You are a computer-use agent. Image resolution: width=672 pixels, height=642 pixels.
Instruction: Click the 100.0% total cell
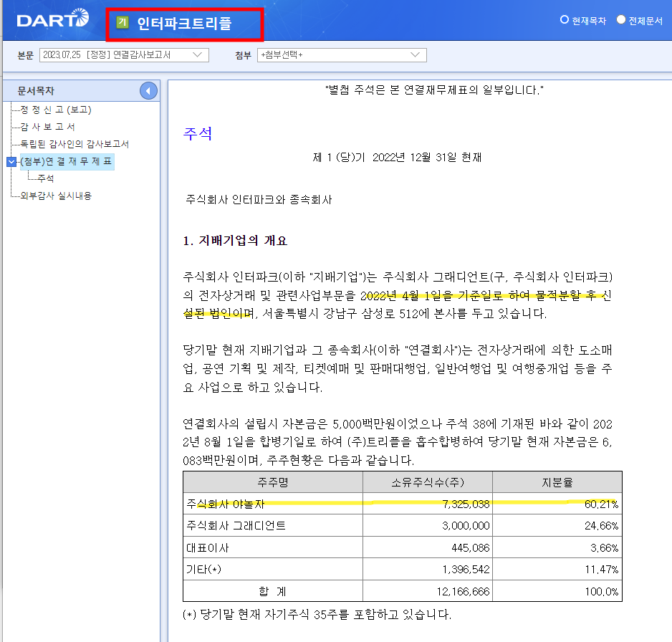pos(557,591)
